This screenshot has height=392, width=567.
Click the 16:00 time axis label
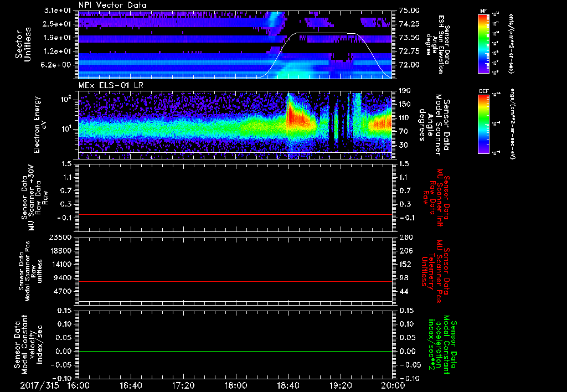(79, 385)
